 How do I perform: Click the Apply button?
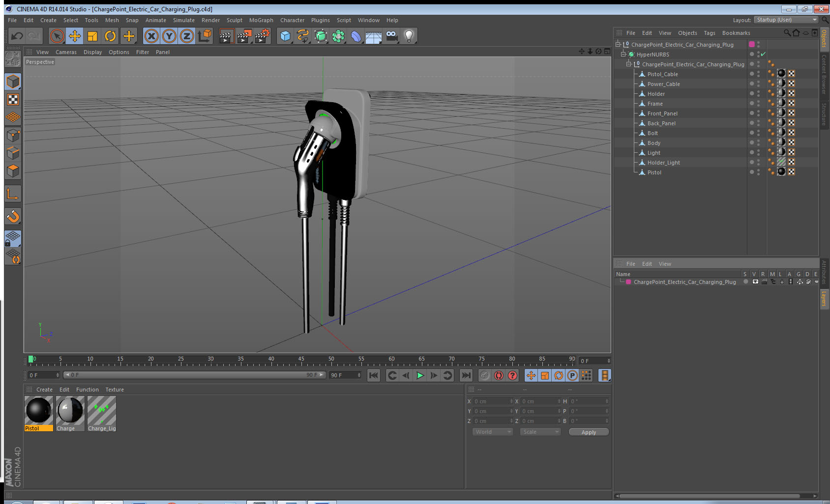(x=589, y=432)
